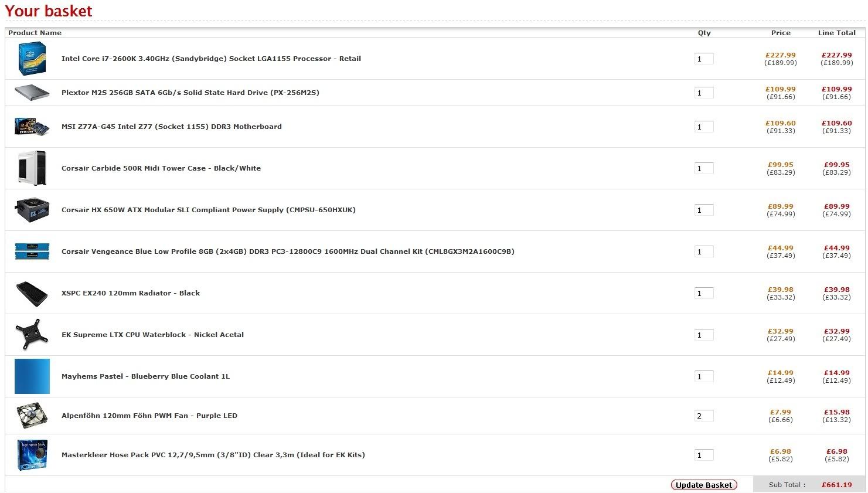Click the Your basket heading
Screen dimensions: 868x493
pyautogui.click(x=49, y=11)
